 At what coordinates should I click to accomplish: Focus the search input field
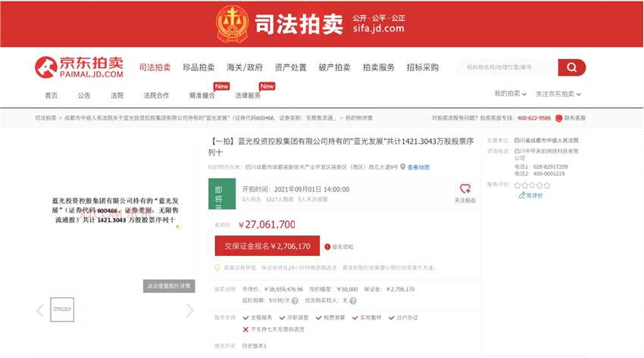click(x=508, y=67)
